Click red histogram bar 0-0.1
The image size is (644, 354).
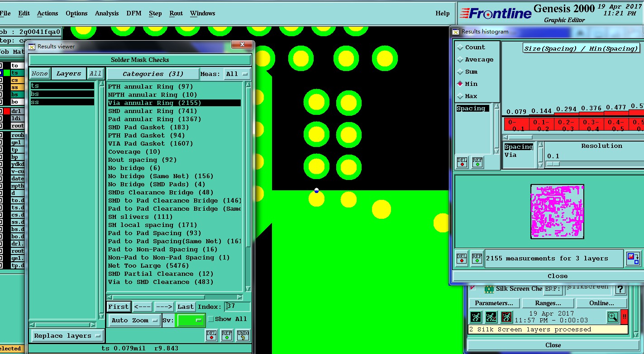516,124
